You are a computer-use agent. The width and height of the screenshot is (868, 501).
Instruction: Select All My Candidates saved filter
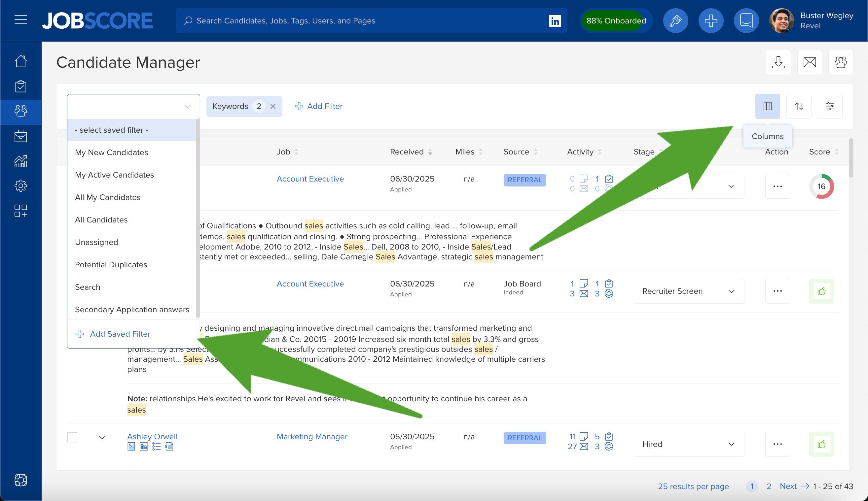(x=131, y=197)
